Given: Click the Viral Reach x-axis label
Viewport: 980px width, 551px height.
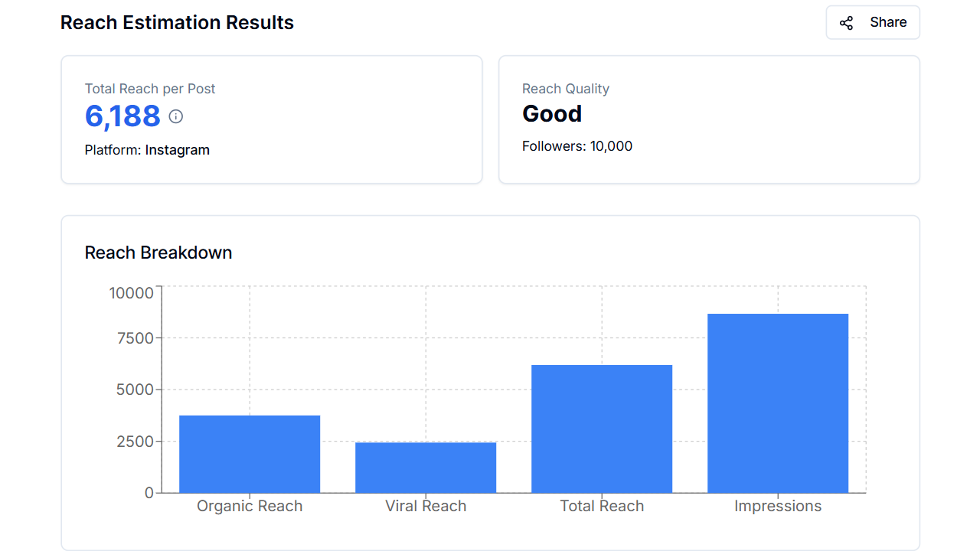Looking at the screenshot, I should (x=426, y=506).
